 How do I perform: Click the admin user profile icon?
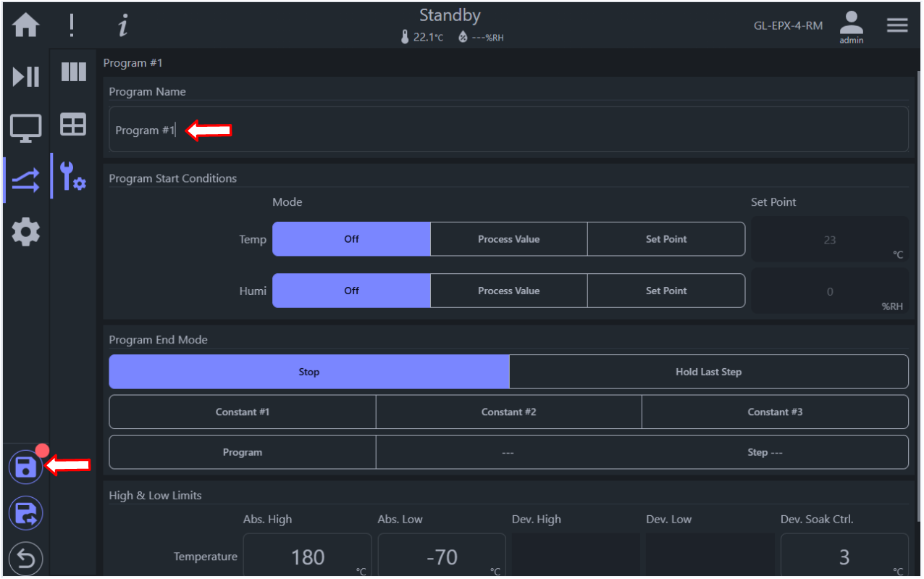[852, 25]
